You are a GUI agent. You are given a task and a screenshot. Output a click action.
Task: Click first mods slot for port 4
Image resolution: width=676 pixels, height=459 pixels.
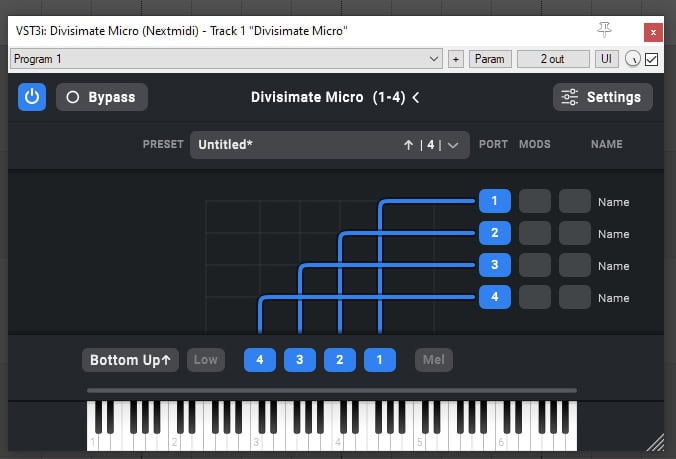coord(535,297)
